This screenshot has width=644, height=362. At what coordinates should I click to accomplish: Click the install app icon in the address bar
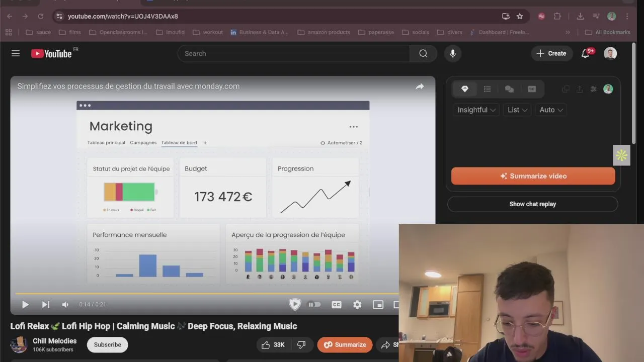coord(506,16)
